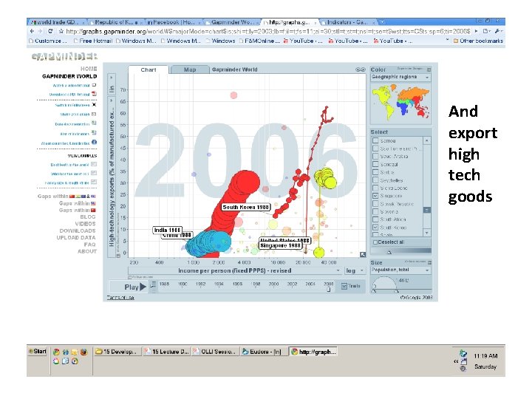
Task: Click the list of indicators icon
Action: pyautogui.click(x=94, y=133)
